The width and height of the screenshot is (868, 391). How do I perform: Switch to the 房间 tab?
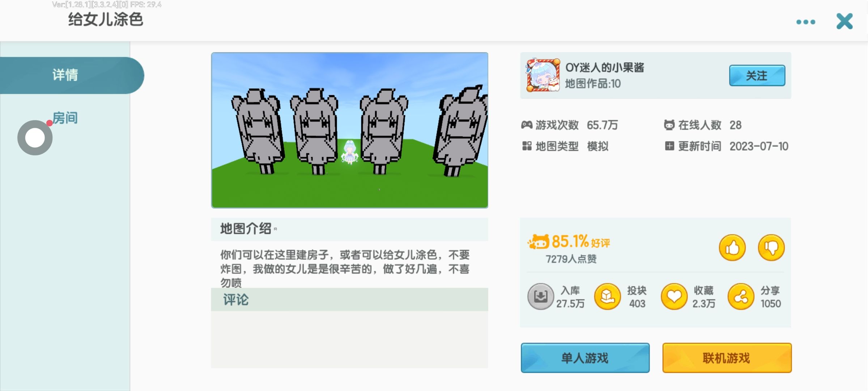click(x=65, y=118)
